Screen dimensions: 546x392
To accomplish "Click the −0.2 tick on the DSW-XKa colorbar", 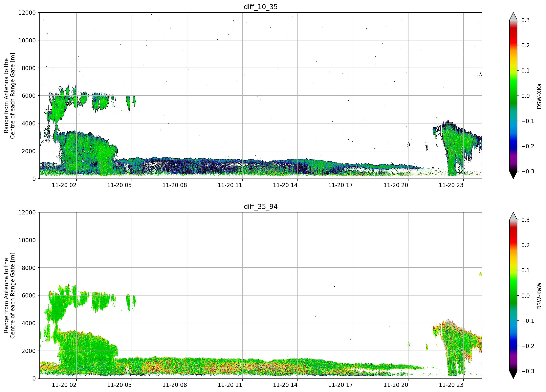I will [528, 146].
